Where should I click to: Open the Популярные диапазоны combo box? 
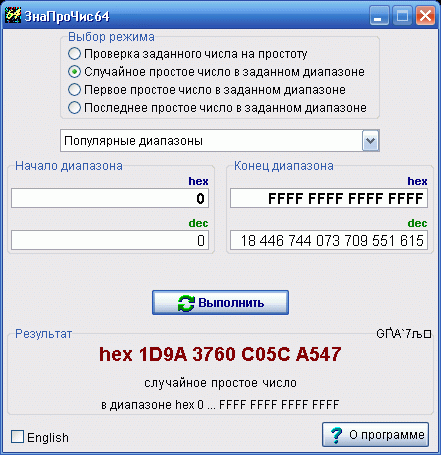(220, 141)
